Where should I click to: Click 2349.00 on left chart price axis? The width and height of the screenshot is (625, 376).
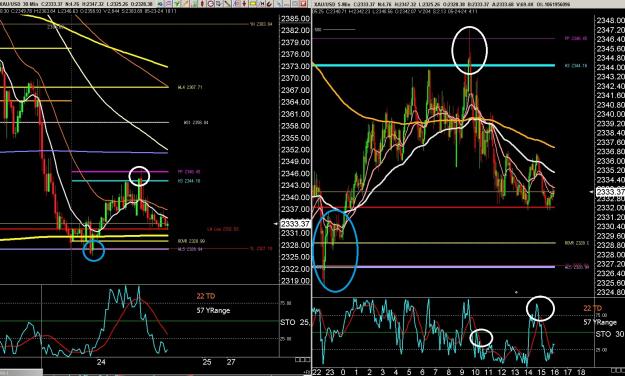(295, 161)
